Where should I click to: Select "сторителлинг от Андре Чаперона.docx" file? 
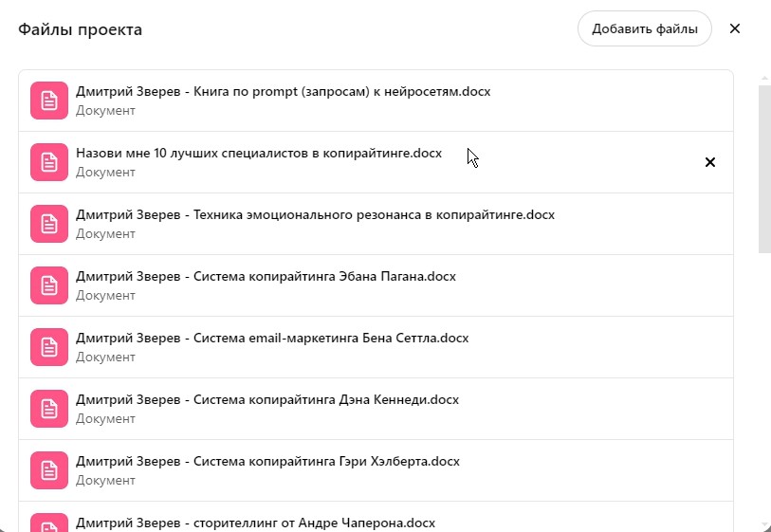[255, 523]
